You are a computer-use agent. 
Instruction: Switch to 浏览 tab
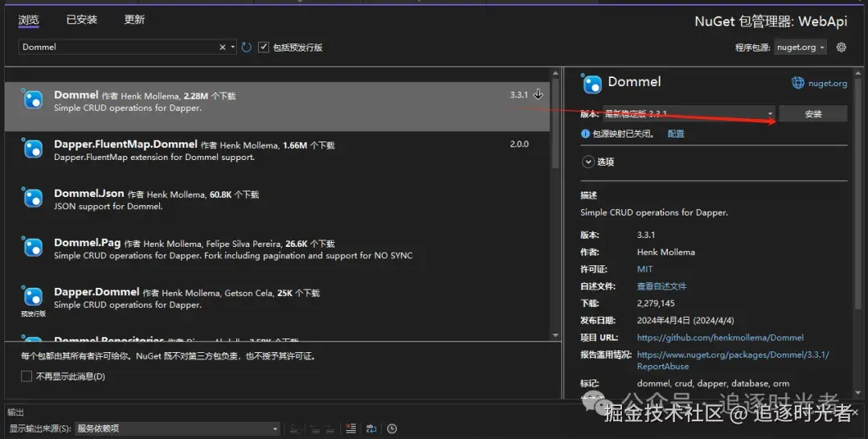(x=29, y=20)
